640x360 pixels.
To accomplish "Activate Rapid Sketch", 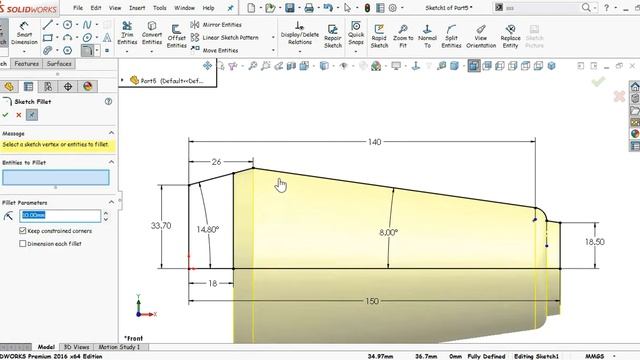I will (379, 36).
